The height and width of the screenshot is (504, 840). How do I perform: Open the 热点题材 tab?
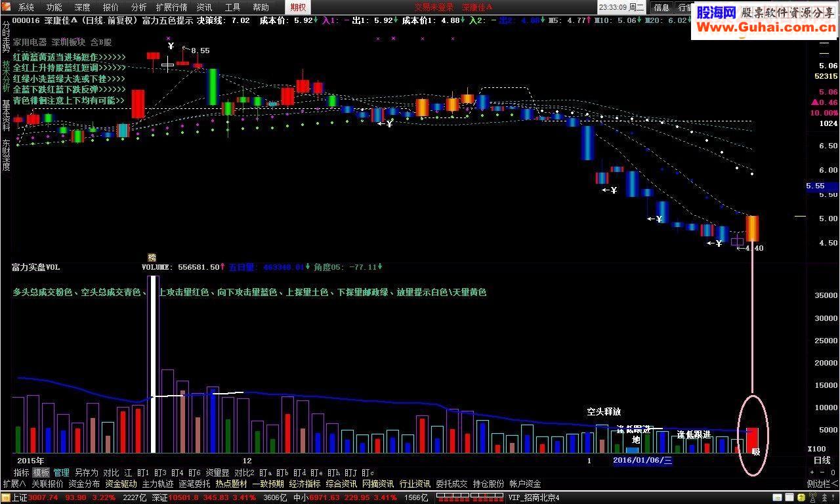click(x=231, y=484)
